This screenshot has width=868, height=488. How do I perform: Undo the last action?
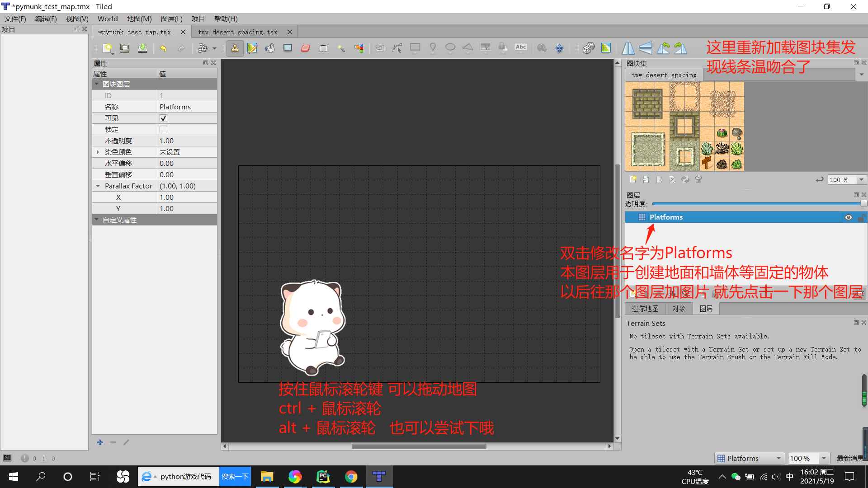[163, 48]
